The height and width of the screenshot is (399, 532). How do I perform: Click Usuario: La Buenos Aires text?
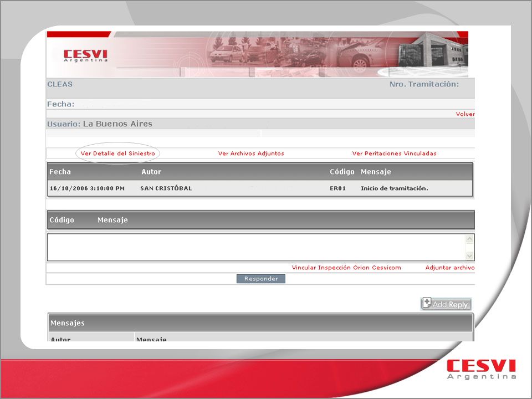click(99, 124)
